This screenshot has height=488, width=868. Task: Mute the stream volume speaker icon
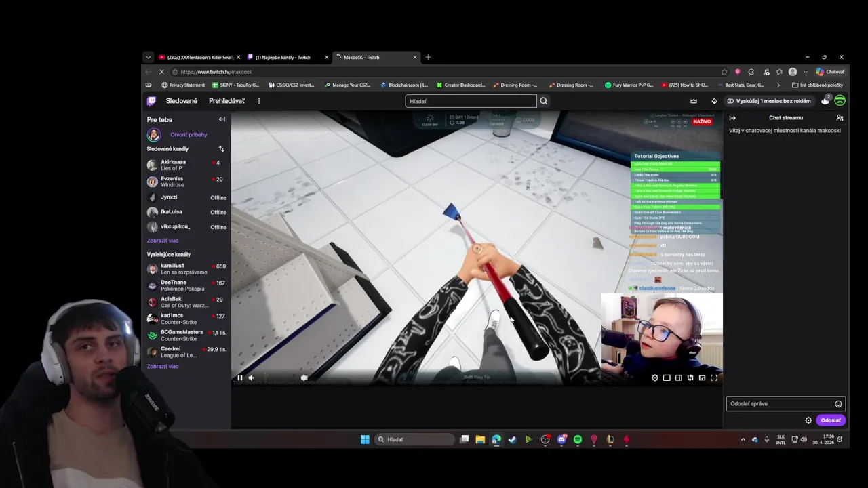pos(251,378)
